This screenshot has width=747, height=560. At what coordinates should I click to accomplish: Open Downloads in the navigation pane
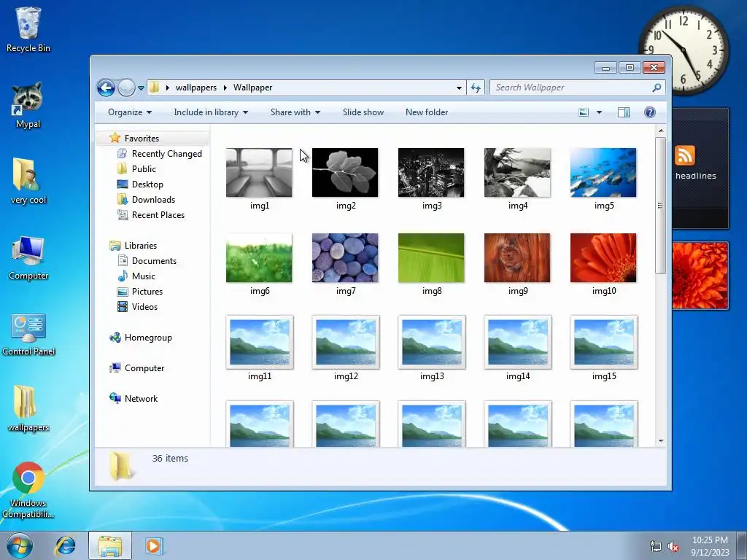pyautogui.click(x=146, y=200)
